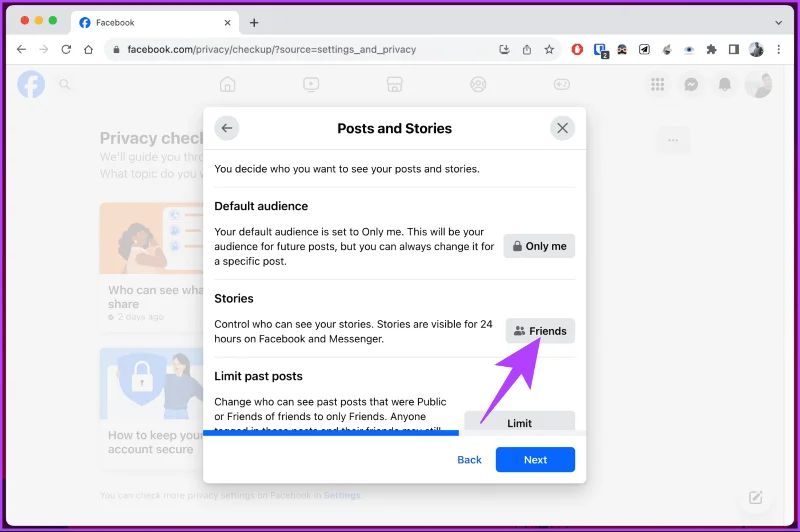Open the paper plane extension icon
This screenshot has height=532, width=800.
(x=644, y=49)
